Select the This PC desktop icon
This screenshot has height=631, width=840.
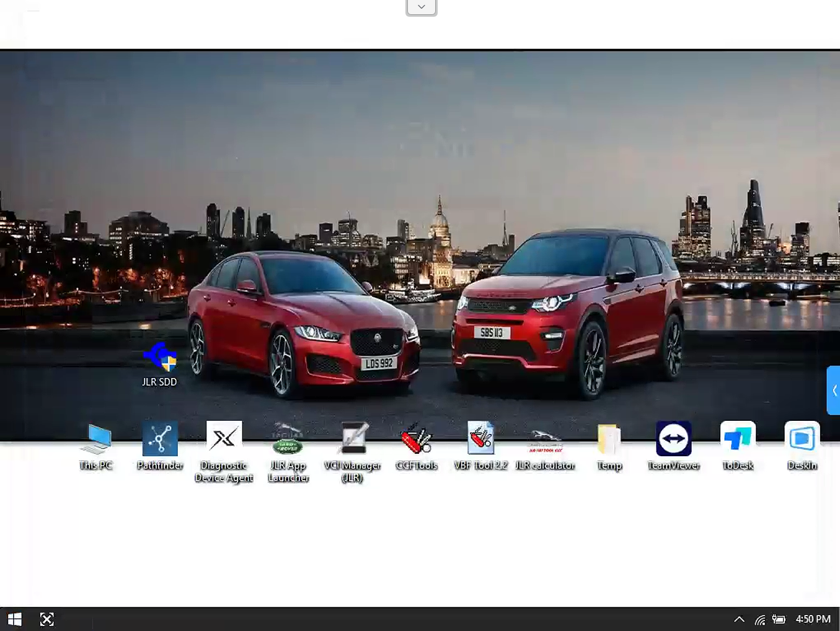tap(96, 446)
